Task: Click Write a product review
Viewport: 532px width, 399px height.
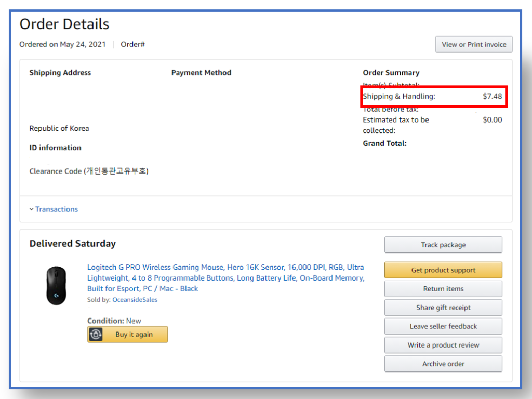Action: point(443,345)
